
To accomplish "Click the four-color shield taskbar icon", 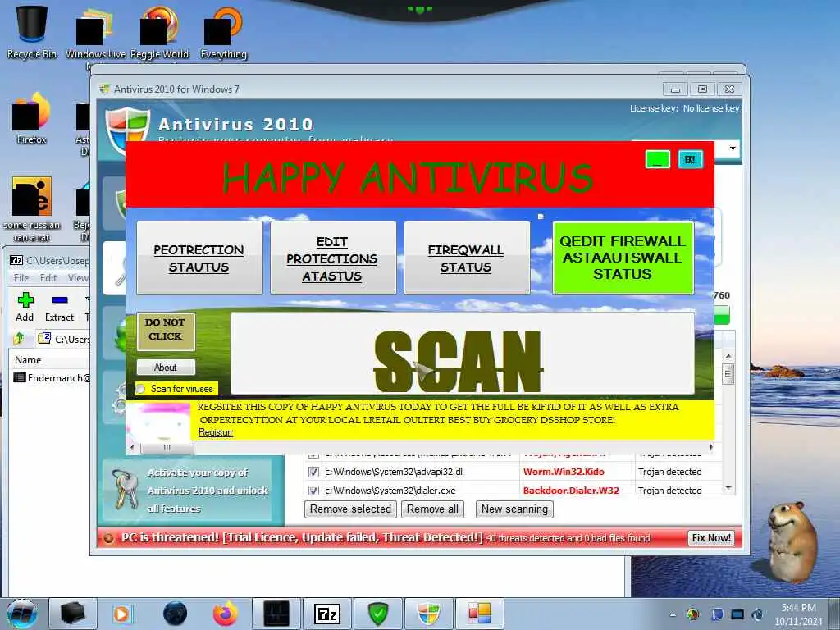I will point(428,614).
